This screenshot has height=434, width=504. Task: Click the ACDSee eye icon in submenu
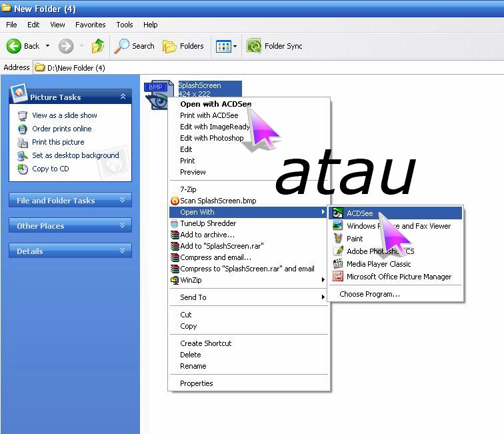tap(338, 213)
